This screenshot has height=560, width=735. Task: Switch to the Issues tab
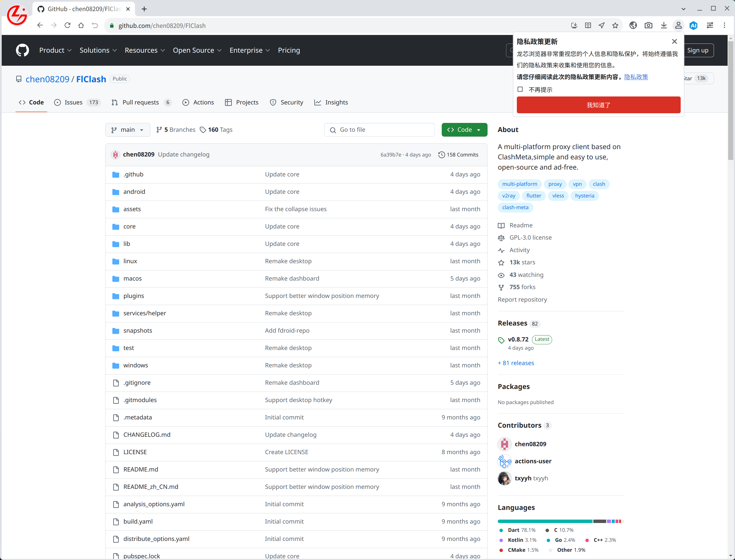(x=77, y=102)
